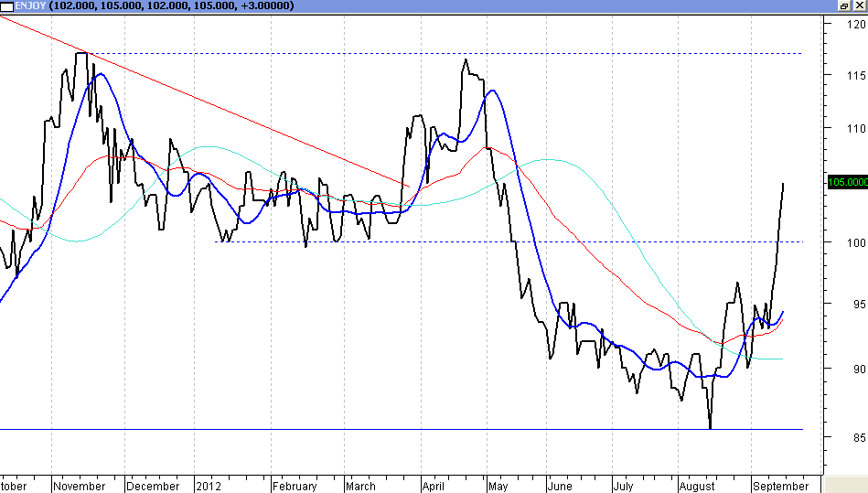This screenshot has height=493, width=868.
Task: Click the November date axis label
Action: tap(80, 486)
